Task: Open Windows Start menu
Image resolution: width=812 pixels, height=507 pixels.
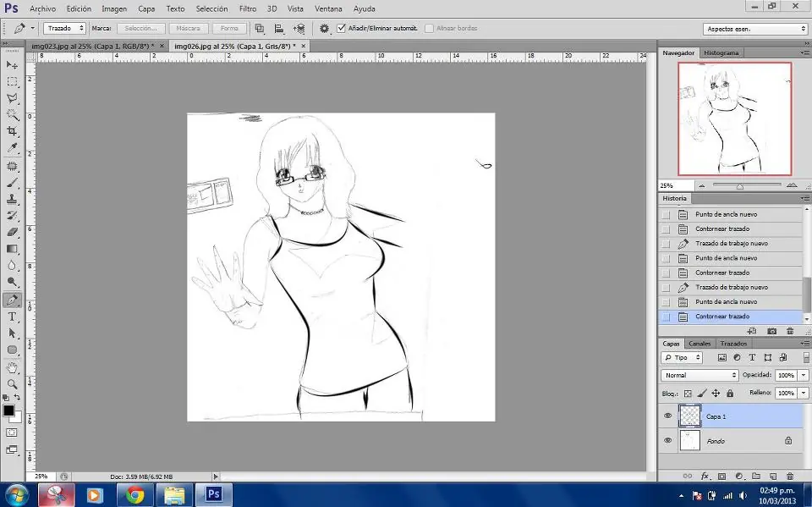Action: [17, 494]
